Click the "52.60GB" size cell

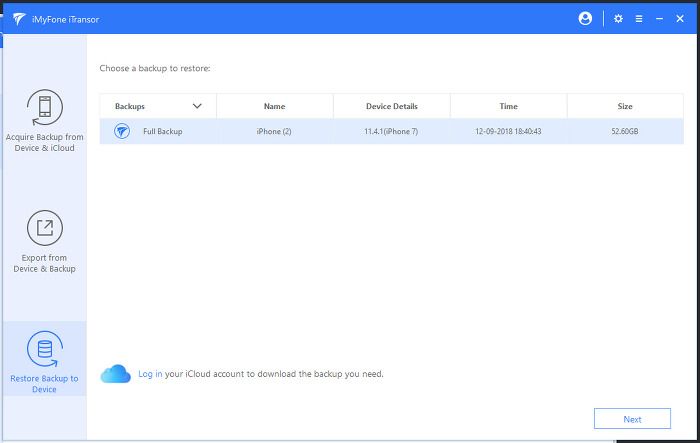625,131
